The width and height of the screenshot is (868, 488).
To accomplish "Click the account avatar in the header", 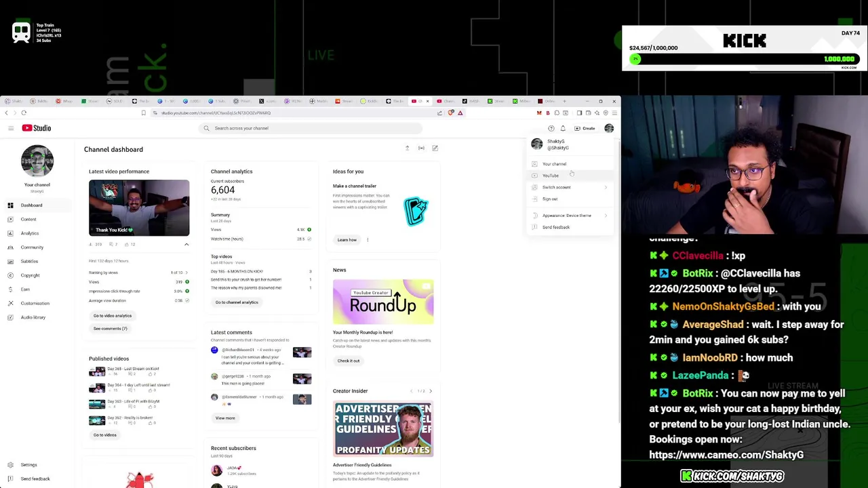I will (609, 128).
